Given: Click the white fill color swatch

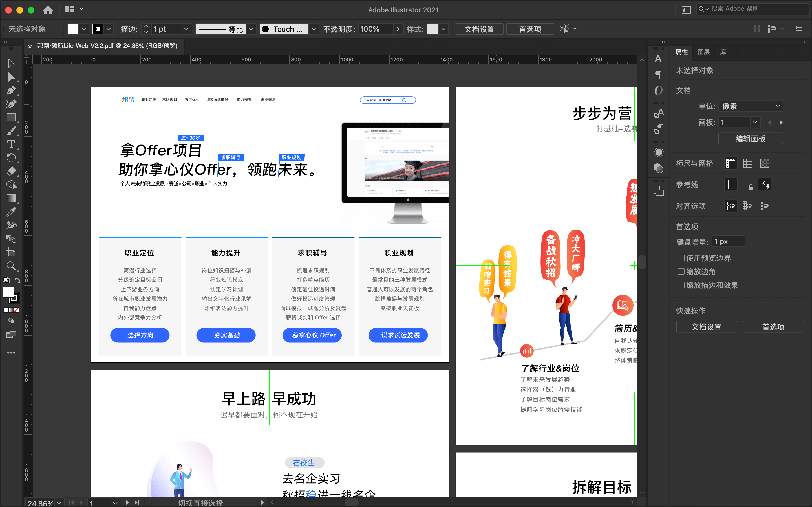Looking at the screenshot, I should (73, 29).
